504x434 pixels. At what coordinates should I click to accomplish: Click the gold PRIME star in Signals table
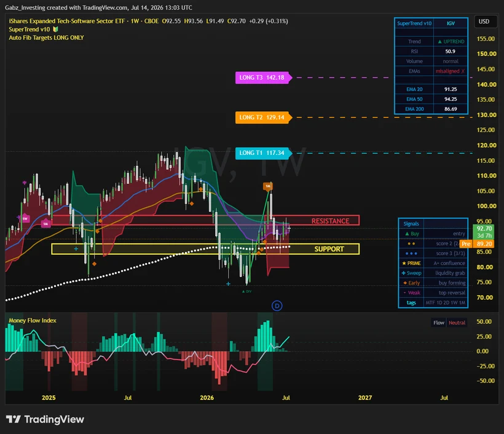(x=404, y=263)
